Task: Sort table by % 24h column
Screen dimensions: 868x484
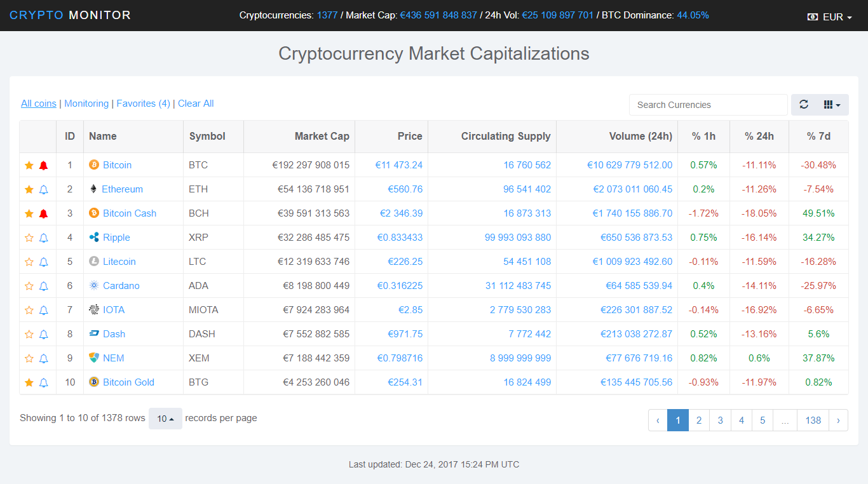Action: point(759,137)
